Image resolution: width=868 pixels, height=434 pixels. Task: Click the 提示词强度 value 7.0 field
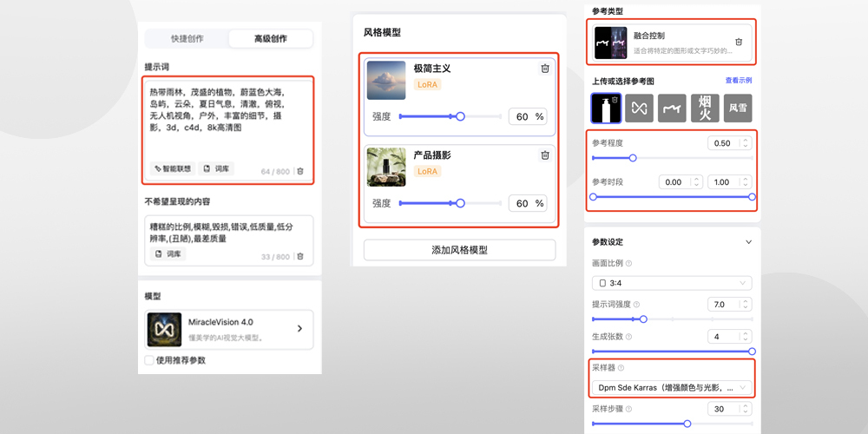(730, 304)
